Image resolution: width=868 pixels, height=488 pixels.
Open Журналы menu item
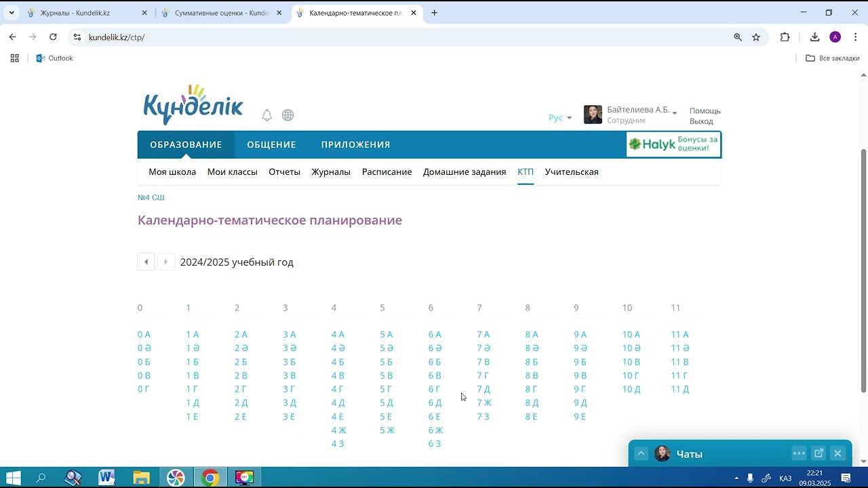pyautogui.click(x=331, y=172)
